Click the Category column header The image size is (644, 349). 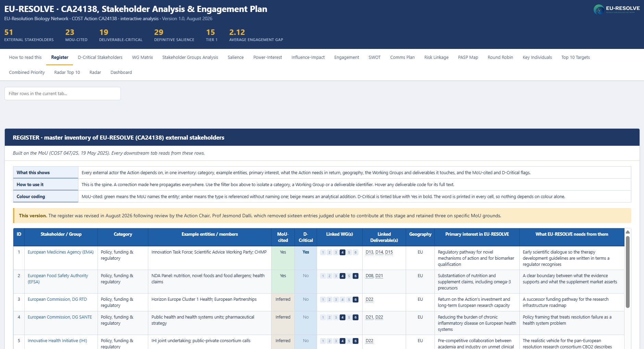click(123, 237)
